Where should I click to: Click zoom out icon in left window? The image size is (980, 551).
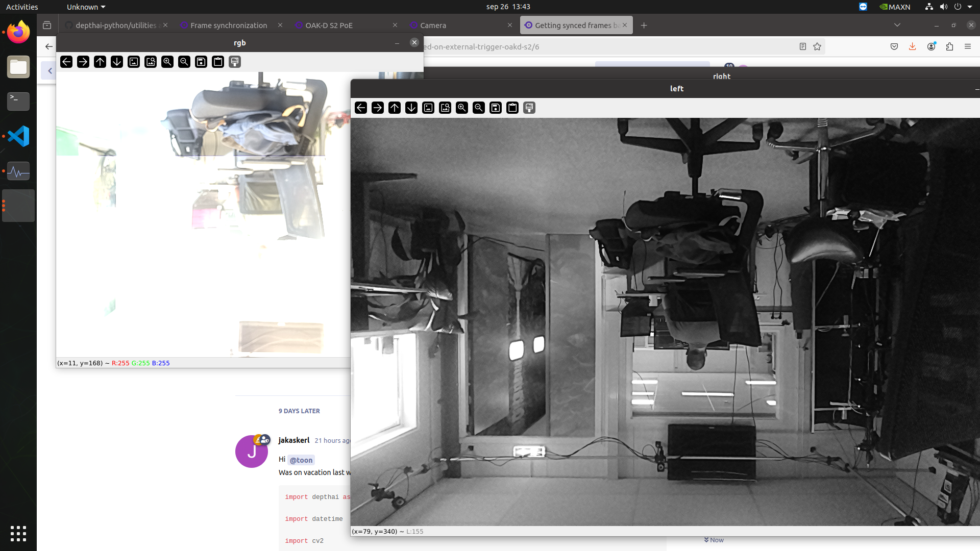point(479,108)
